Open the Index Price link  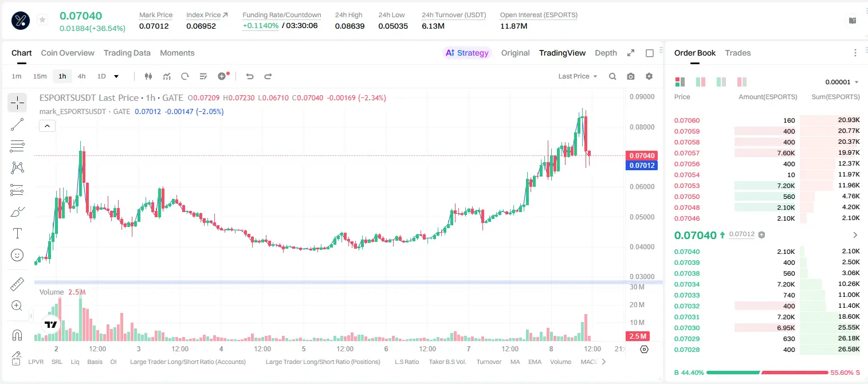(207, 14)
